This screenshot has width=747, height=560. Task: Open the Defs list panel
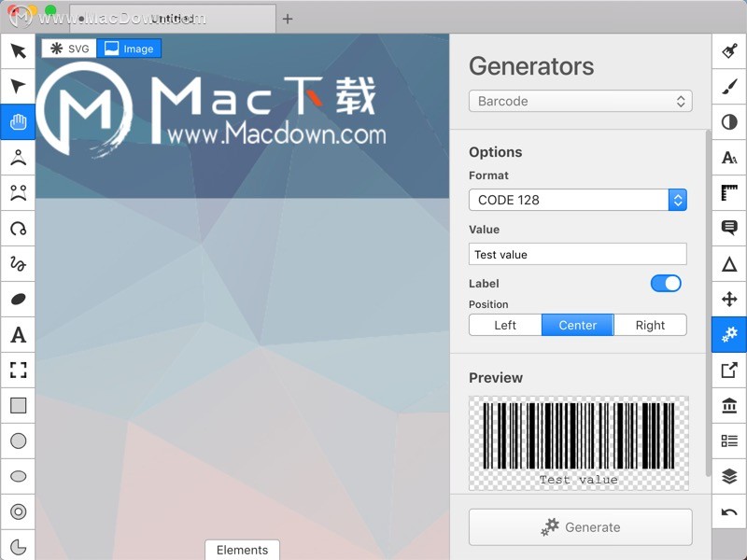click(x=729, y=441)
